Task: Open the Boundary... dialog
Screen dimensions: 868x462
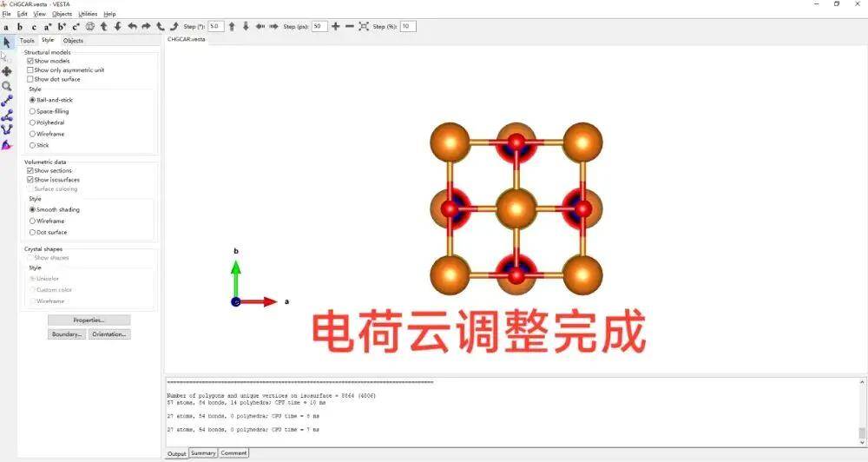Action: (67, 334)
